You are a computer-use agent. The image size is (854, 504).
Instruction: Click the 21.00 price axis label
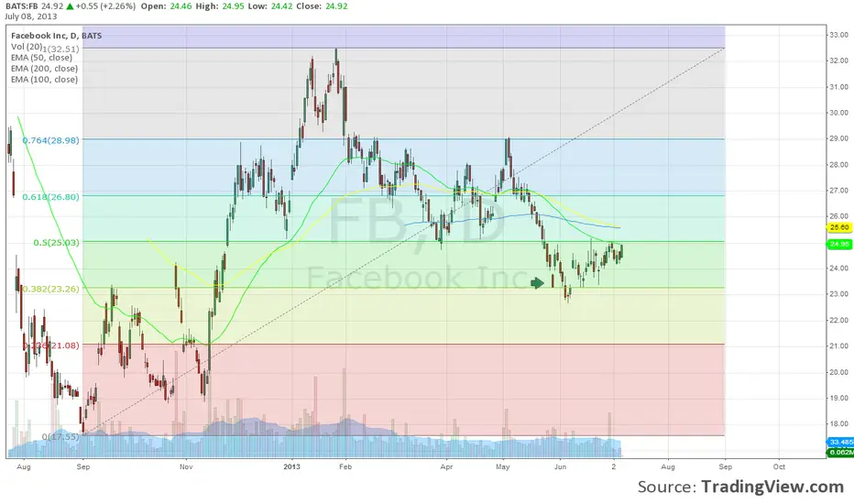(838, 346)
